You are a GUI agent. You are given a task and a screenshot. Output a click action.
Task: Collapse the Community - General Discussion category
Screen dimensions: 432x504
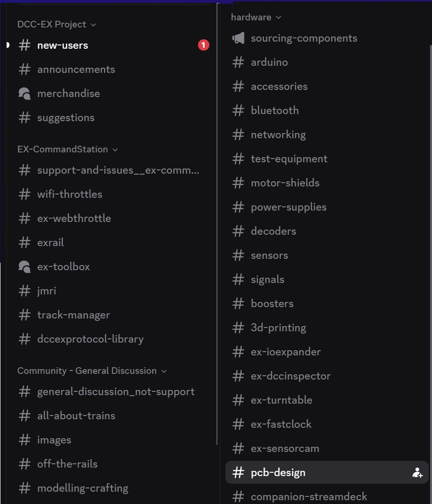coord(164,371)
